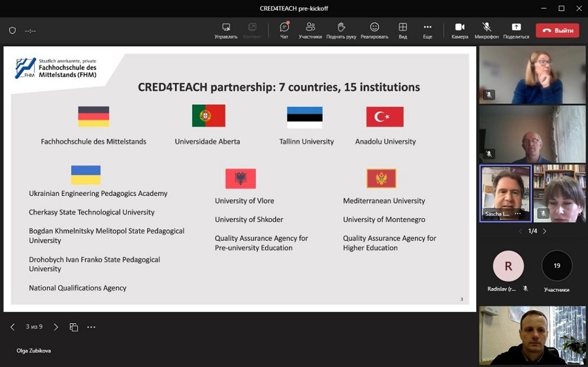Click the '3 из 9' slide counter
The image size is (588, 367).
click(x=34, y=327)
